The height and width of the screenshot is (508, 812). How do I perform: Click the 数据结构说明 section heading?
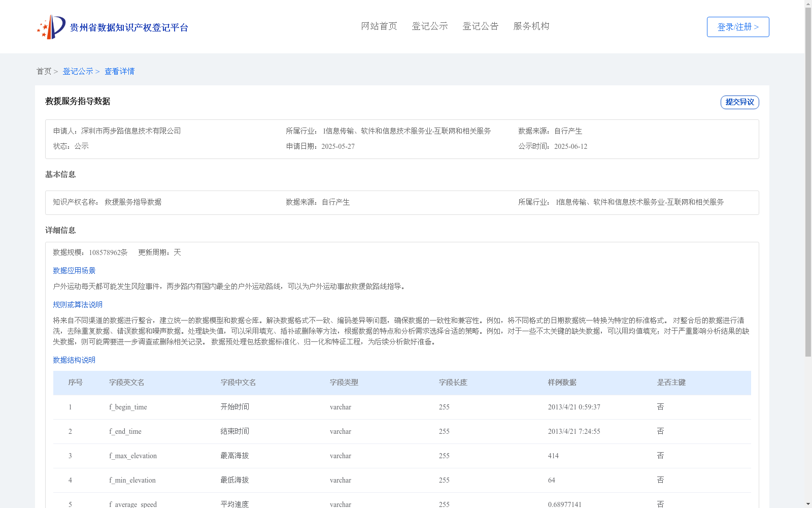74,360
